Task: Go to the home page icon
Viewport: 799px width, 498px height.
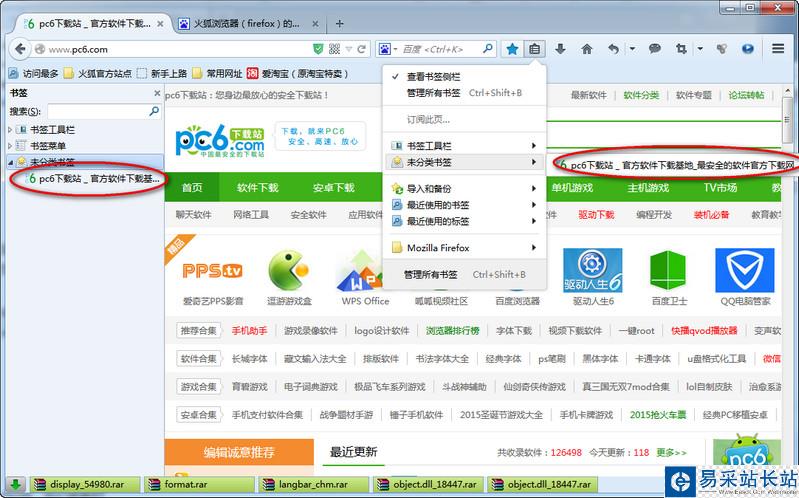Action: point(587,49)
